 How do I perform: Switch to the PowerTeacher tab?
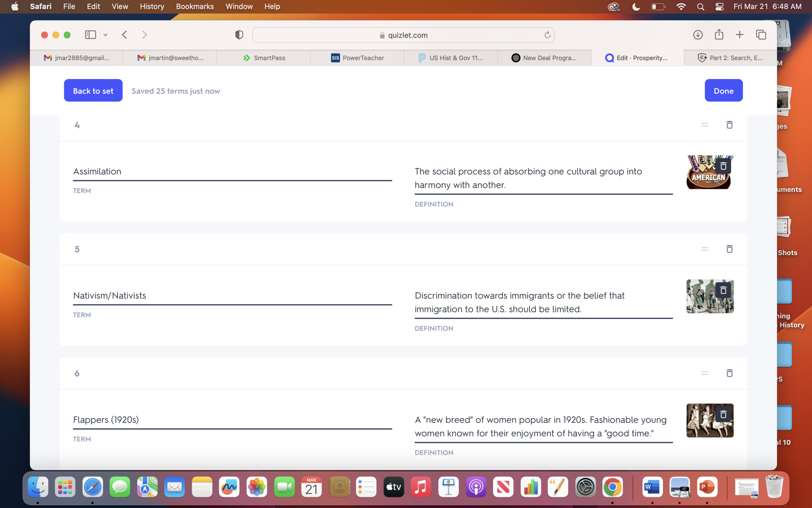point(357,58)
